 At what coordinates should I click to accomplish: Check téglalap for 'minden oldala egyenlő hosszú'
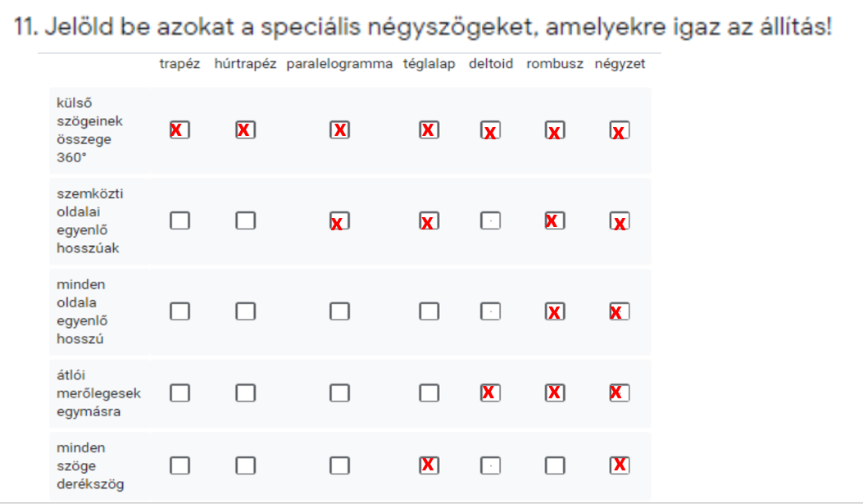click(x=429, y=311)
